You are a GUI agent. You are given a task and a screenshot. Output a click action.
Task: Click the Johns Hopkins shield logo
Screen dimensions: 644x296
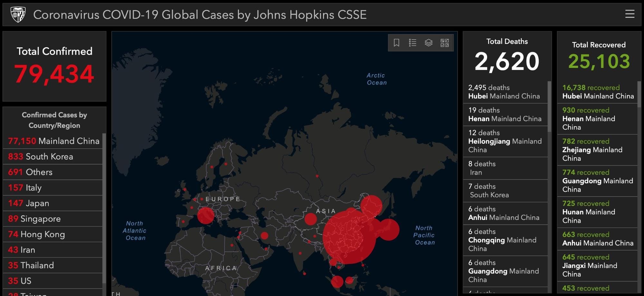pyautogui.click(x=18, y=14)
